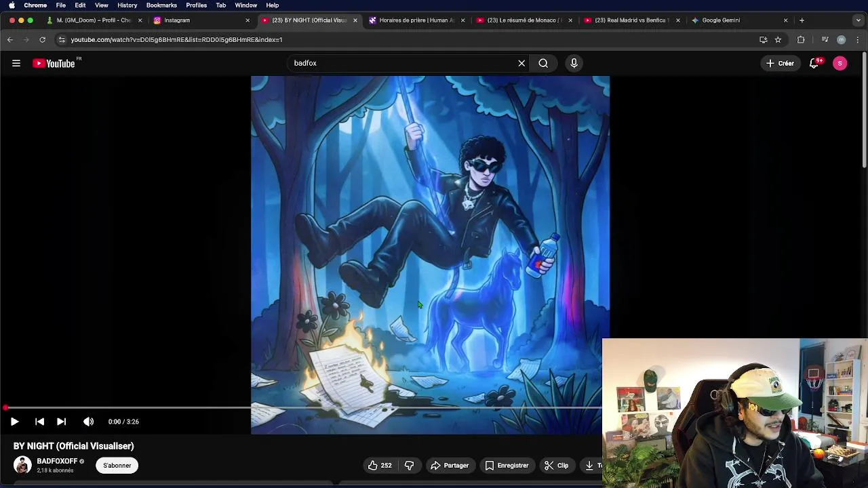Viewport: 868px width, 488px height.
Task: Open the Window menu
Action: (245, 5)
